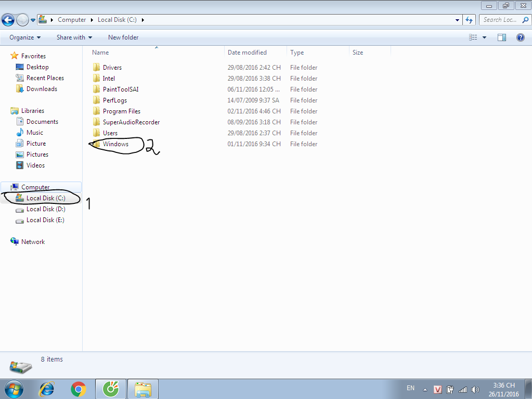Launch Internet Explorer from the taskbar

47,389
